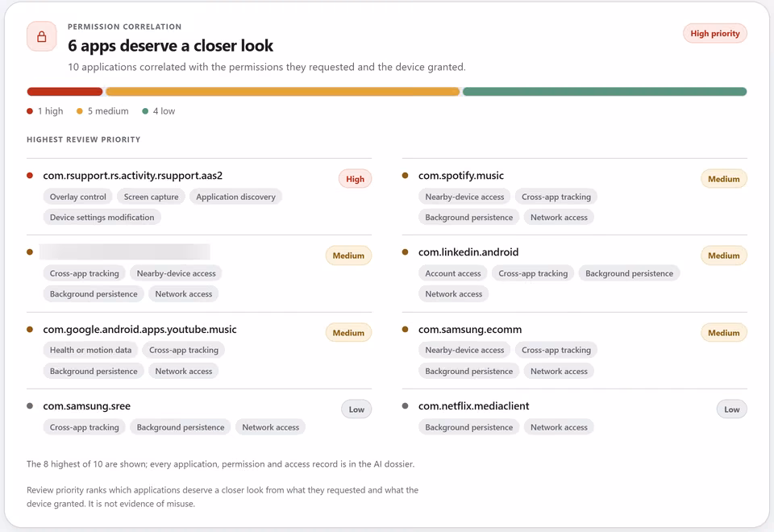Viewport: 774px width, 532px height.
Task: Click "Background persistence" chip under YouTube Music
Action: (x=94, y=371)
